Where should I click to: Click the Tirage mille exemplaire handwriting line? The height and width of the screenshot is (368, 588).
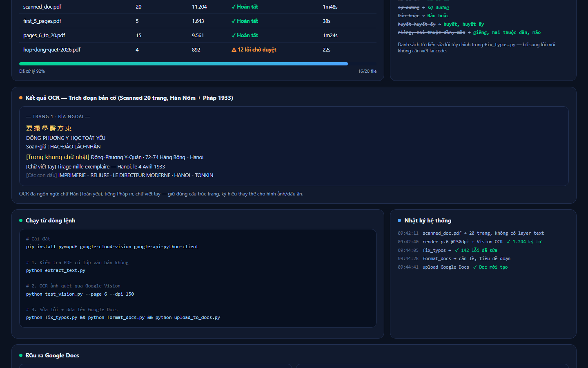96,167
